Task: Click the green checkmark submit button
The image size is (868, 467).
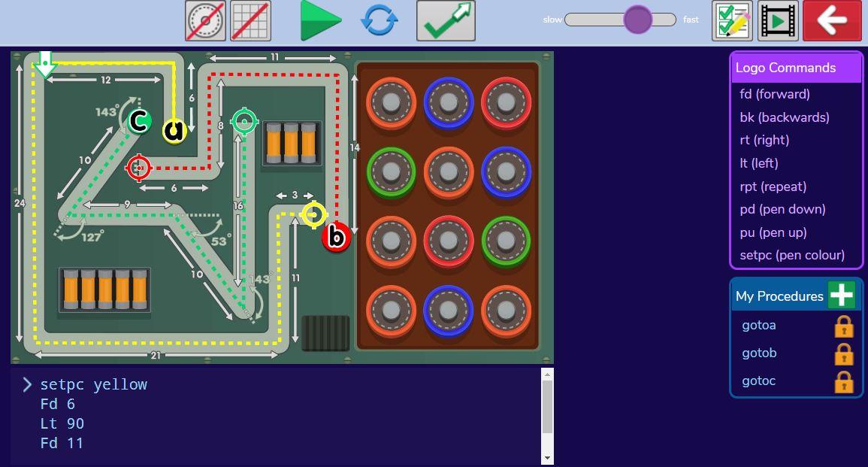Action: tap(446, 21)
